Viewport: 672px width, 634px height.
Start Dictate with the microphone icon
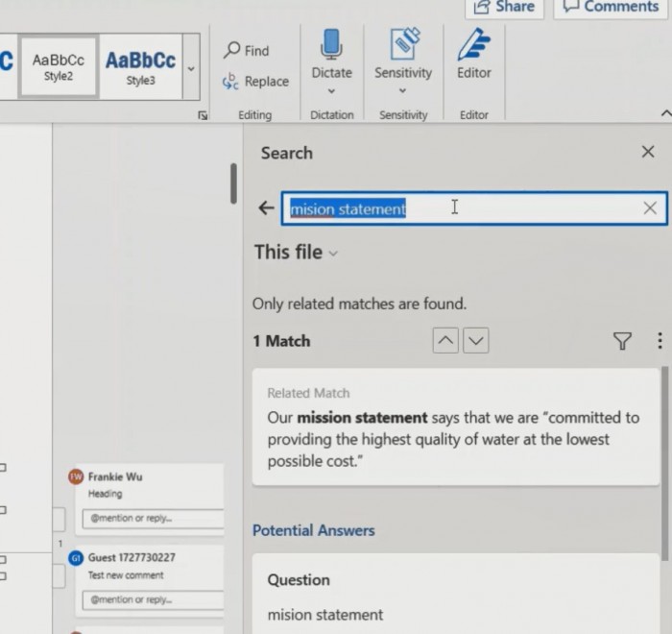pos(331,45)
